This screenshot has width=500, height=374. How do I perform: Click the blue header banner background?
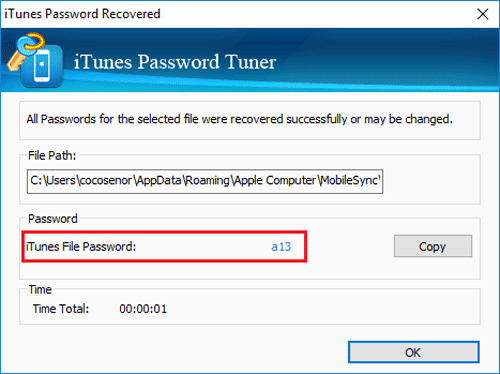click(383, 60)
